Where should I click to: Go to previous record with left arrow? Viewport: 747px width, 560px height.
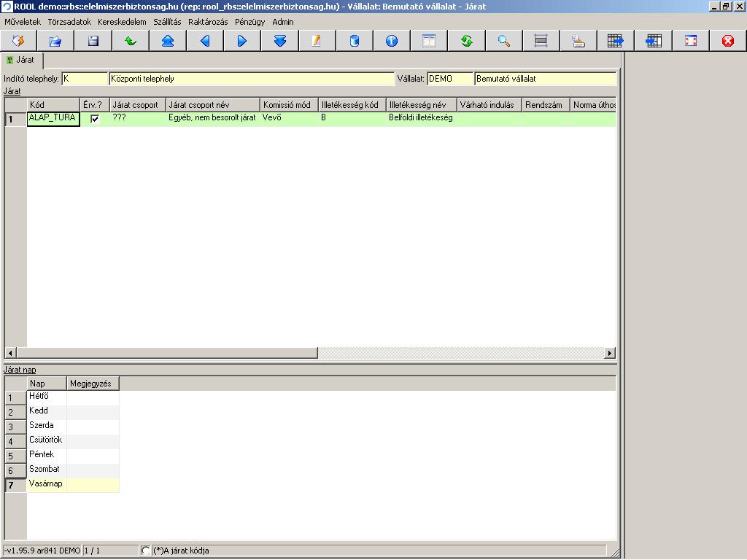click(x=205, y=41)
